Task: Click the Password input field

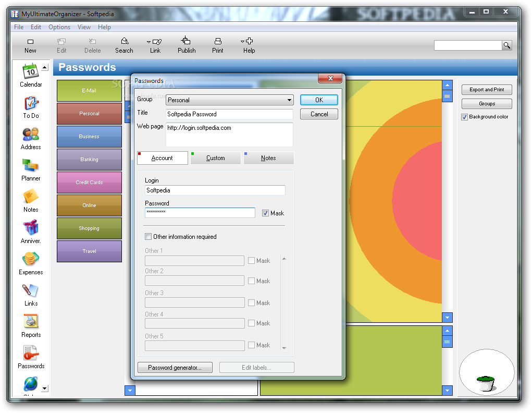Action: pyautogui.click(x=200, y=213)
